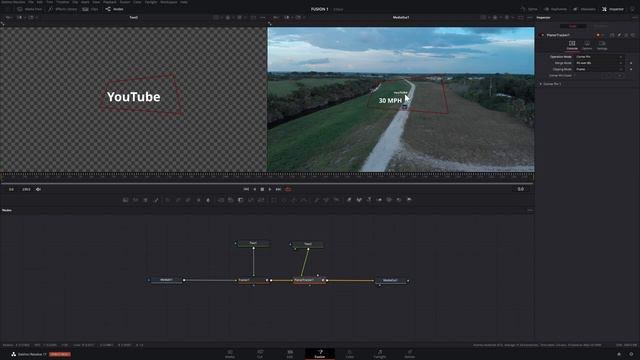Image resolution: width=640 pixels, height=360 pixels.
Task: Toggle the Nodes panel button
Action: 115,9
